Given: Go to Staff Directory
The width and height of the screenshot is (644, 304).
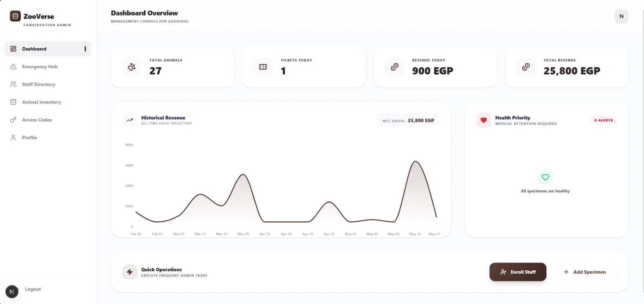Looking at the screenshot, I should click(x=48, y=84).
